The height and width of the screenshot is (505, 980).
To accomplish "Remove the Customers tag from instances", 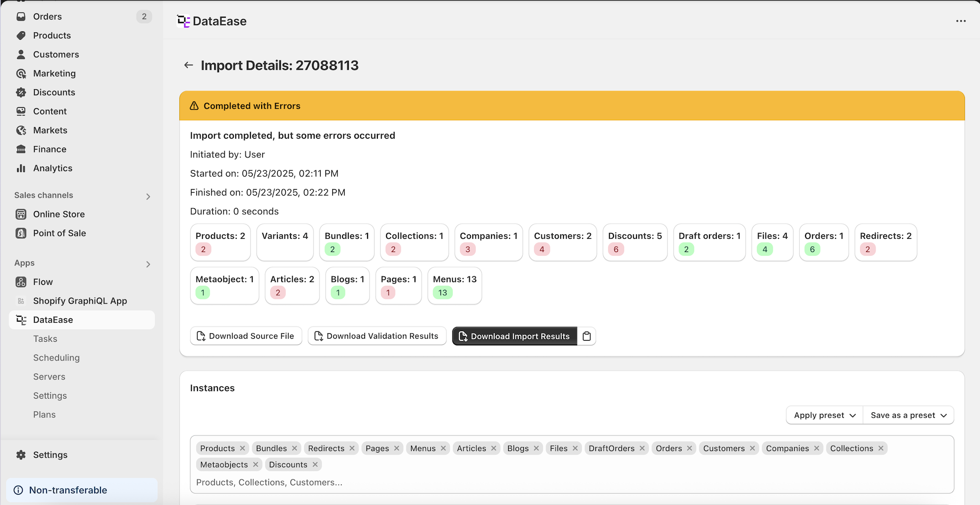I will 752,448.
